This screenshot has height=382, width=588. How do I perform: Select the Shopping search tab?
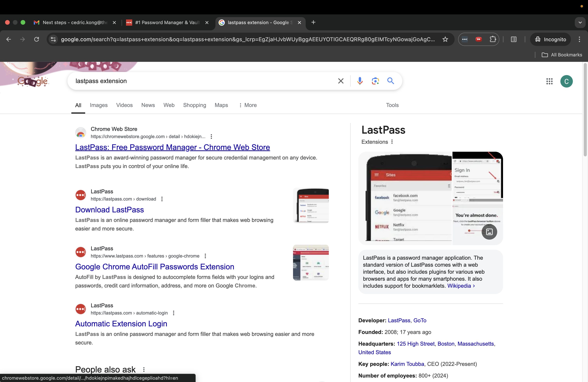[x=194, y=105]
